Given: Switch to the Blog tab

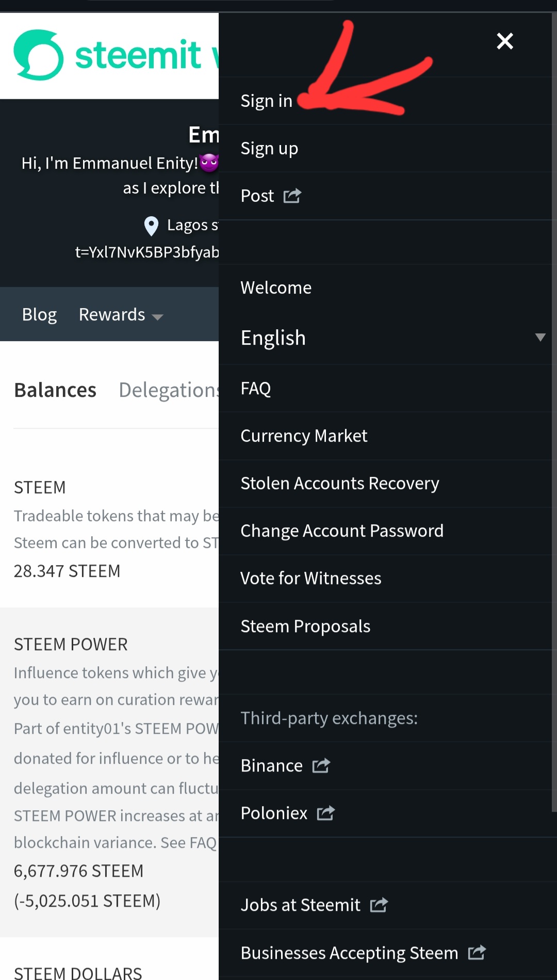Looking at the screenshot, I should point(39,315).
